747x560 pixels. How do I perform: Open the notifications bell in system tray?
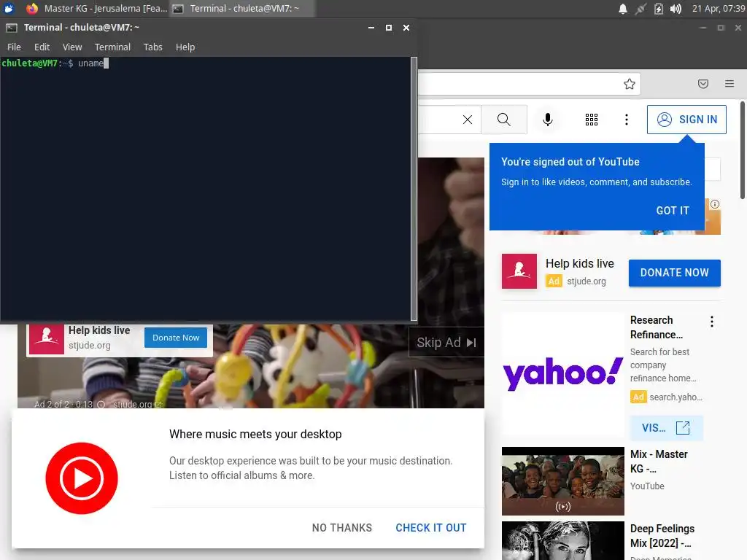pos(623,9)
